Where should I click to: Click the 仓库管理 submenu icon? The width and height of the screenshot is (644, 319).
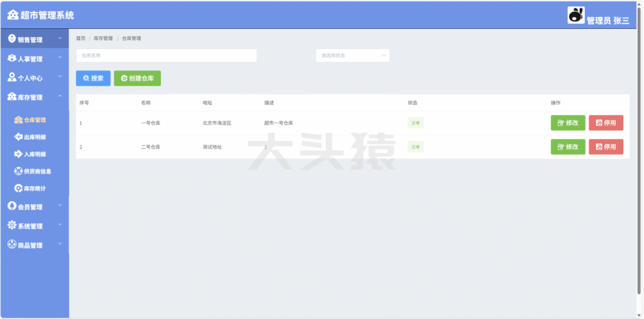pos(18,120)
